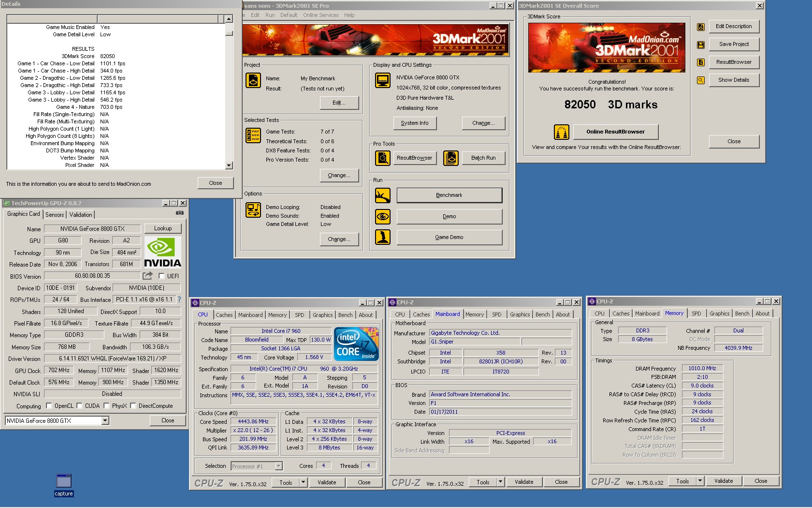812x508 pixels.
Task: Open the Run menu in 3DMark
Action: pyautogui.click(x=270, y=15)
